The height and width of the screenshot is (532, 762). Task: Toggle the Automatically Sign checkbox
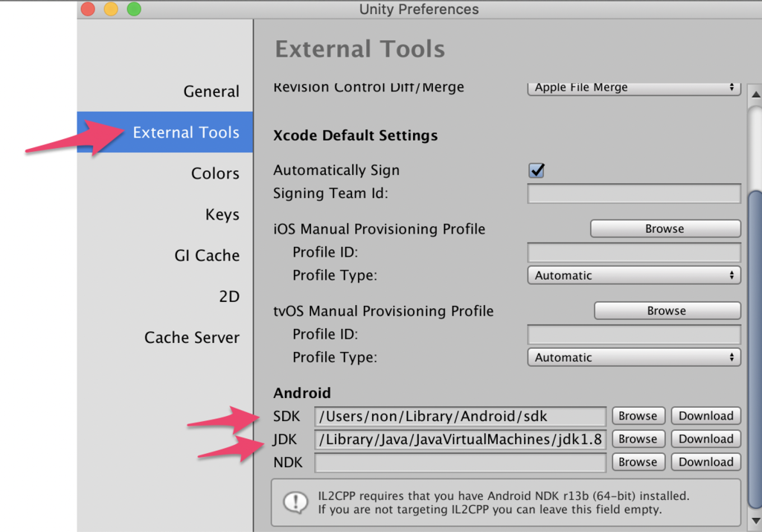[x=537, y=170]
